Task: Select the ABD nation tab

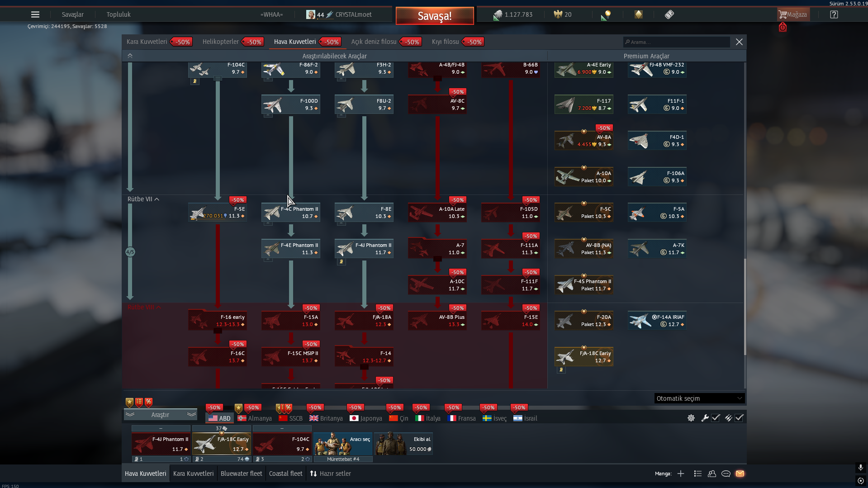Action: pos(219,418)
